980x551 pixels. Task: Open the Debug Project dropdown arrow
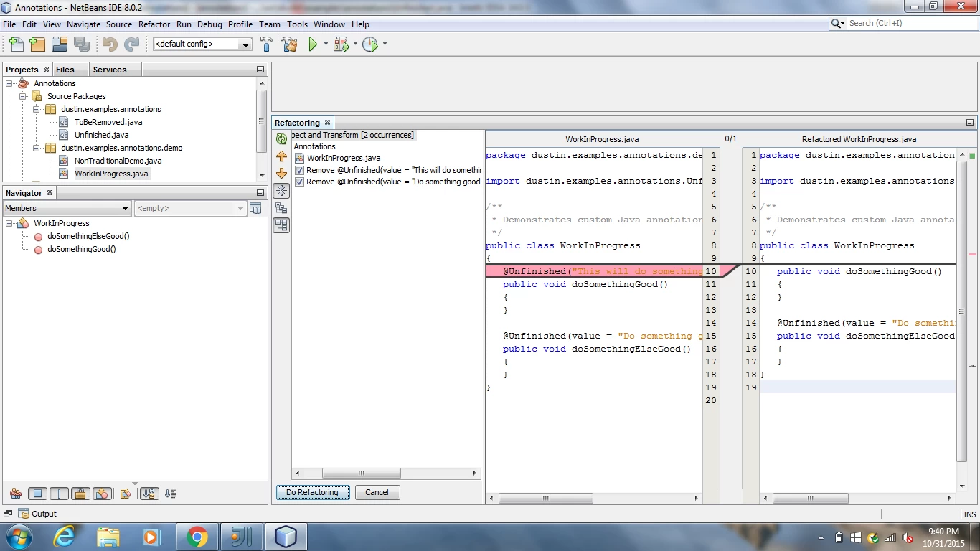tap(355, 44)
